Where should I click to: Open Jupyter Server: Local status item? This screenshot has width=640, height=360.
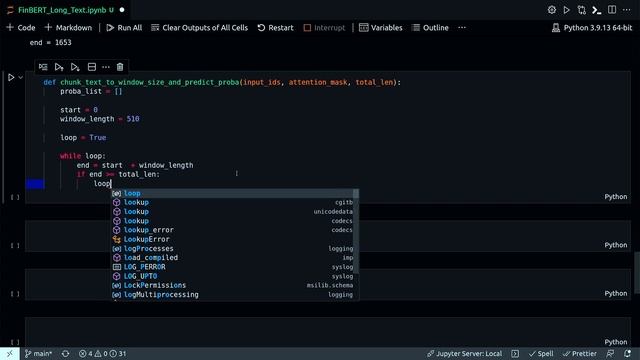point(464,353)
